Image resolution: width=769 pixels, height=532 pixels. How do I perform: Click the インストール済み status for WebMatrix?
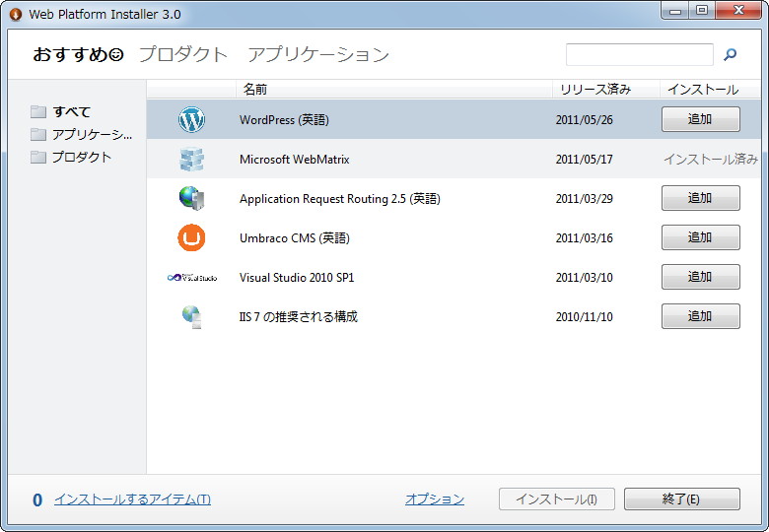[x=711, y=160]
